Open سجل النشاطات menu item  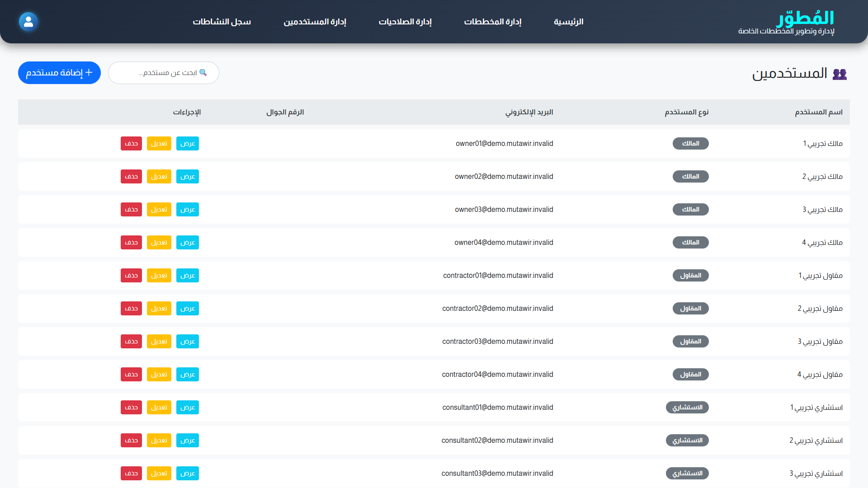tap(222, 22)
